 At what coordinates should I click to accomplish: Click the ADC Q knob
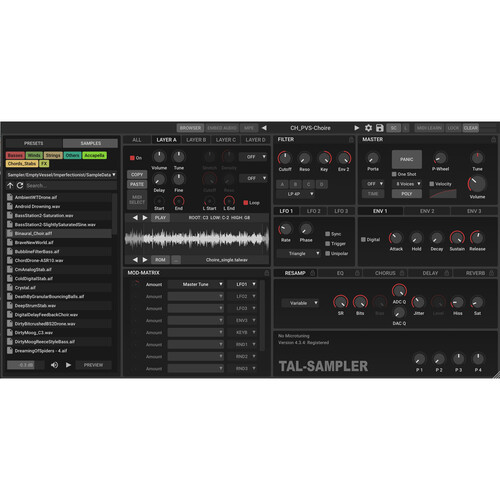point(399,291)
